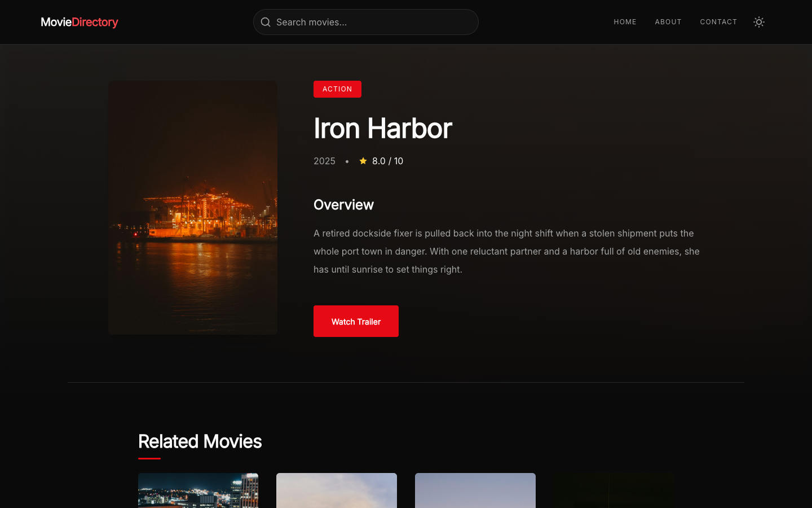
Task: Click the Watch Trailer button
Action: [x=356, y=321]
